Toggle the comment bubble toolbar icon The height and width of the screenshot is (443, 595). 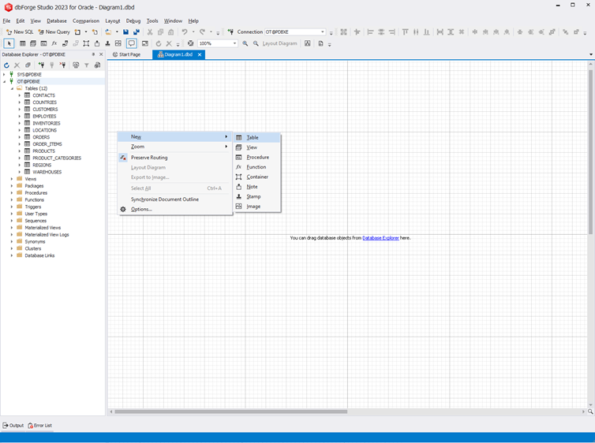(131, 44)
